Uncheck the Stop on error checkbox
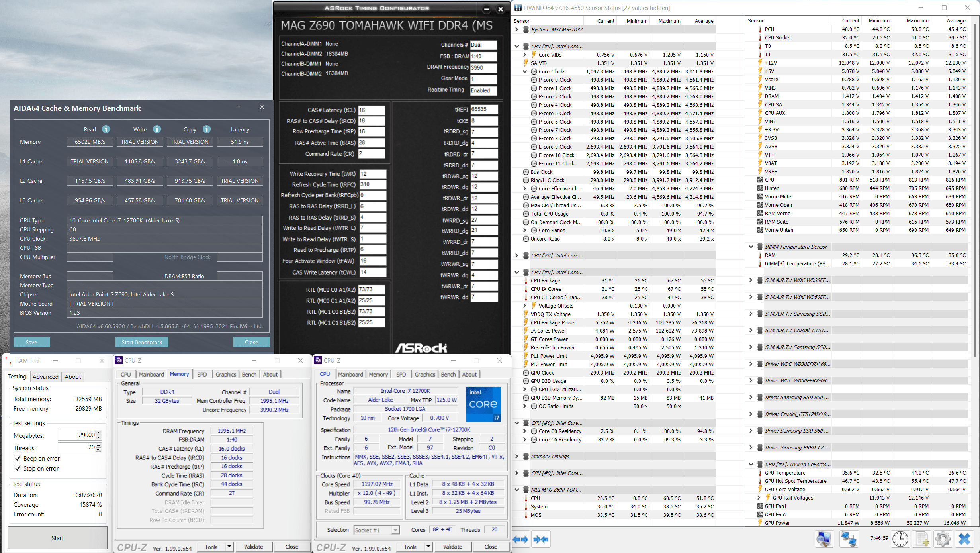Image resolution: width=980 pixels, height=553 pixels. (x=18, y=468)
